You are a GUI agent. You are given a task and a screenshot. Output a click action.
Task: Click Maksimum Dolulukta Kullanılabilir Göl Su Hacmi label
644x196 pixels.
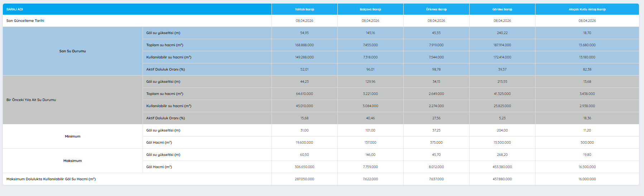[x=51, y=179]
